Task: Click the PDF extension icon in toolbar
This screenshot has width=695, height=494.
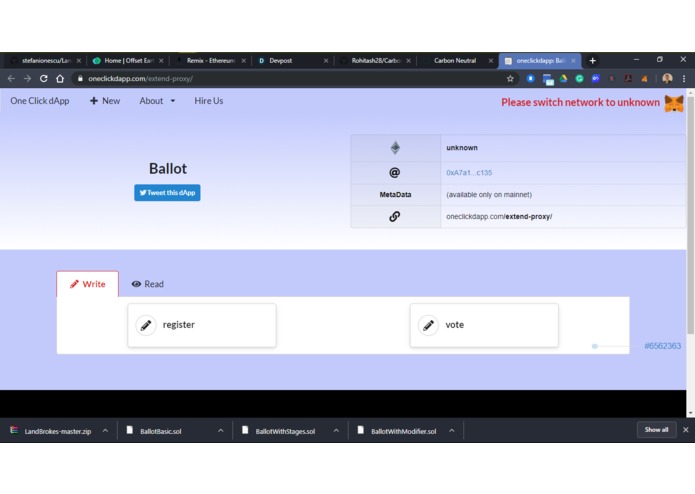Action: (628, 78)
